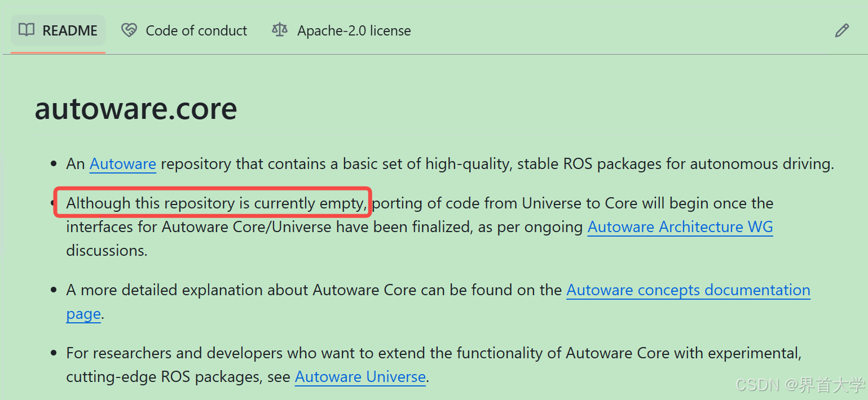
Task: Click the page link in the third bullet
Action: 83,313
